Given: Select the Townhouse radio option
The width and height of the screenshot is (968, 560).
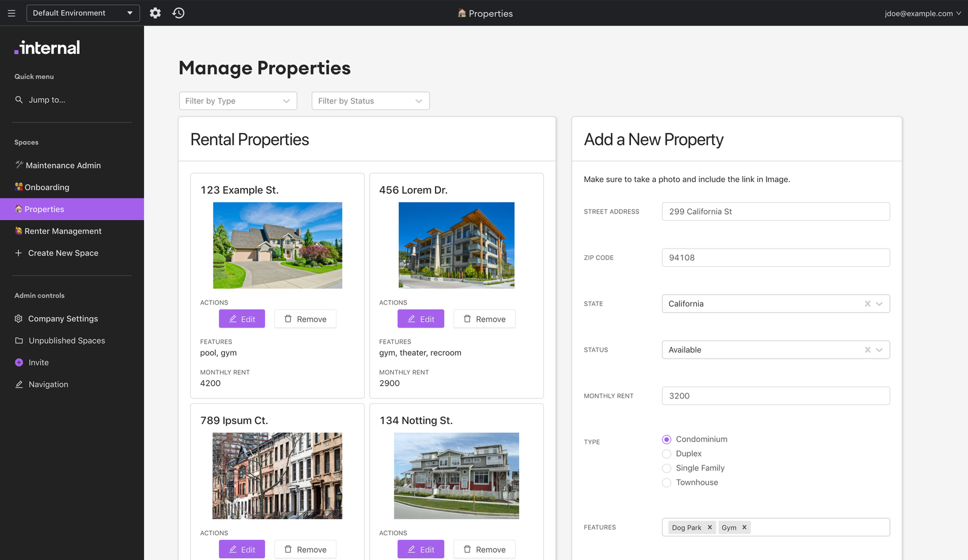Looking at the screenshot, I should (x=667, y=483).
